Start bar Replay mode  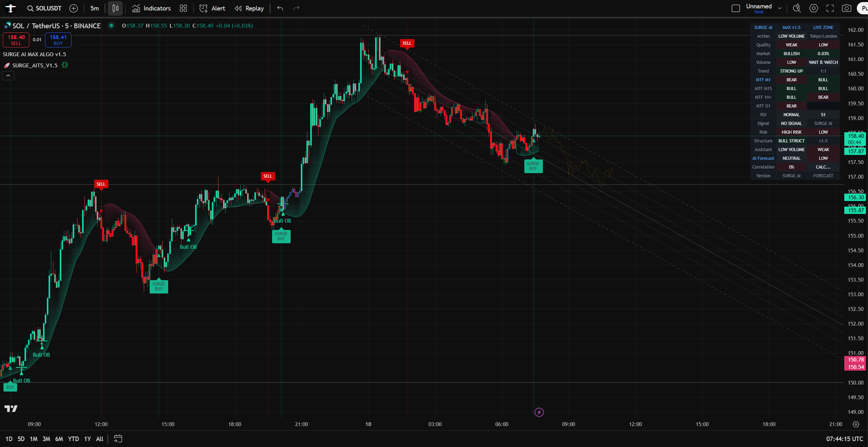[249, 8]
